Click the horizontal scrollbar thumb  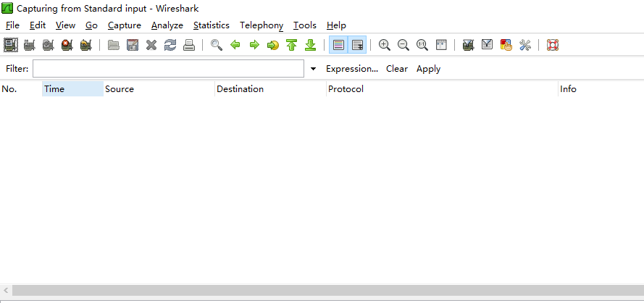pyautogui.click(x=328, y=290)
